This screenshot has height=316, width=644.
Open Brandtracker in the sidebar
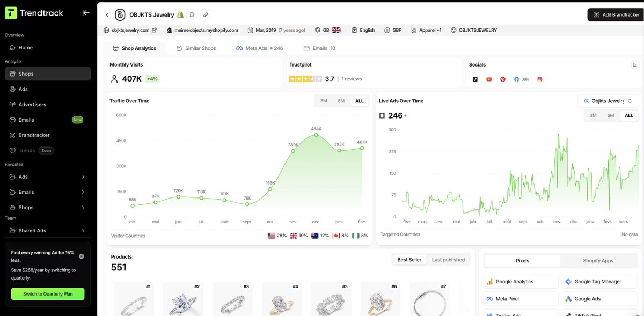(x=48, y=135)
